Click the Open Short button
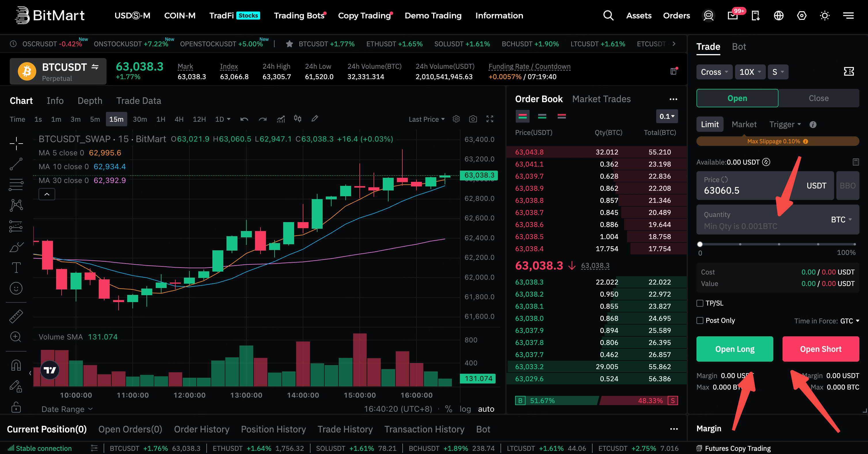 pyautogui.click(x=821, y=349)
